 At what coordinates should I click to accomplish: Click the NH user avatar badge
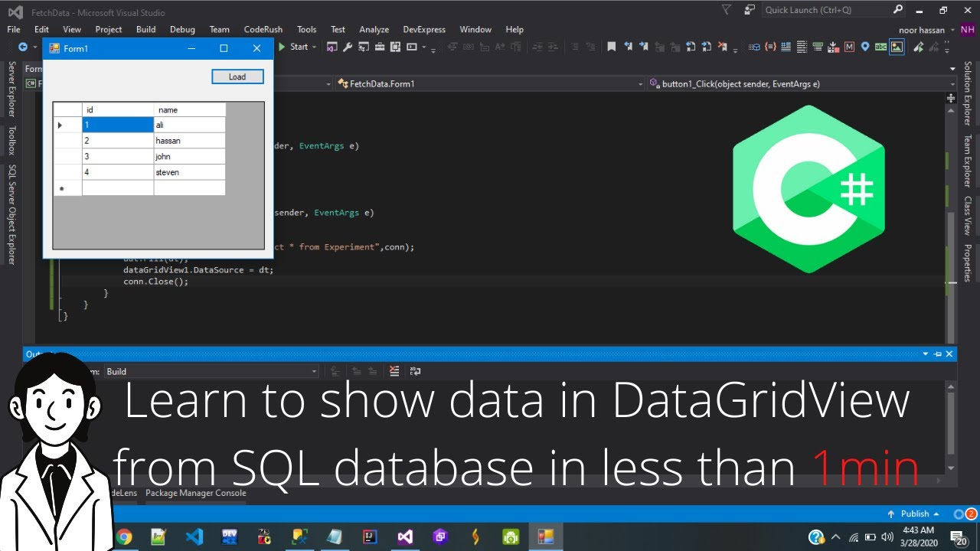[968, 30]
